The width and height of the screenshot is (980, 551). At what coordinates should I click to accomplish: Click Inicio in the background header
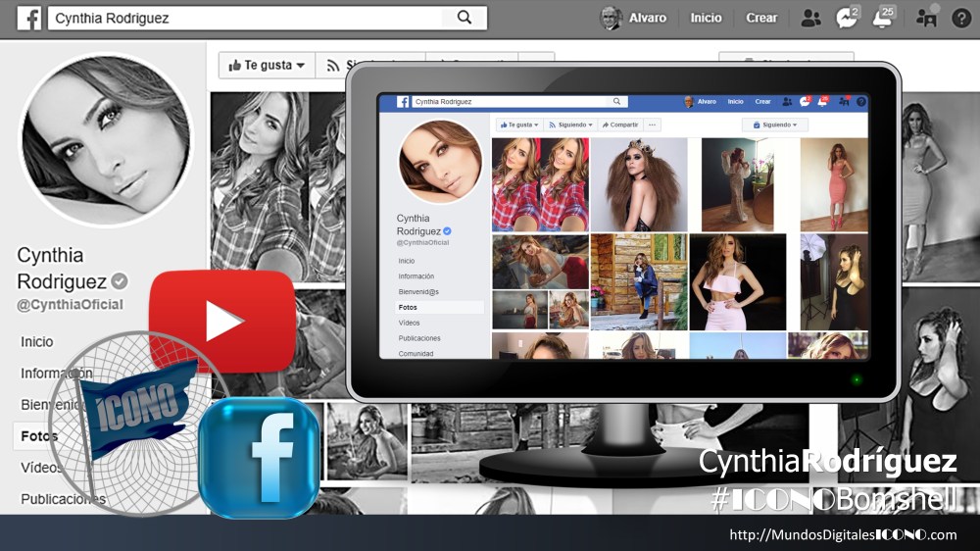click(x=706, y=18)
